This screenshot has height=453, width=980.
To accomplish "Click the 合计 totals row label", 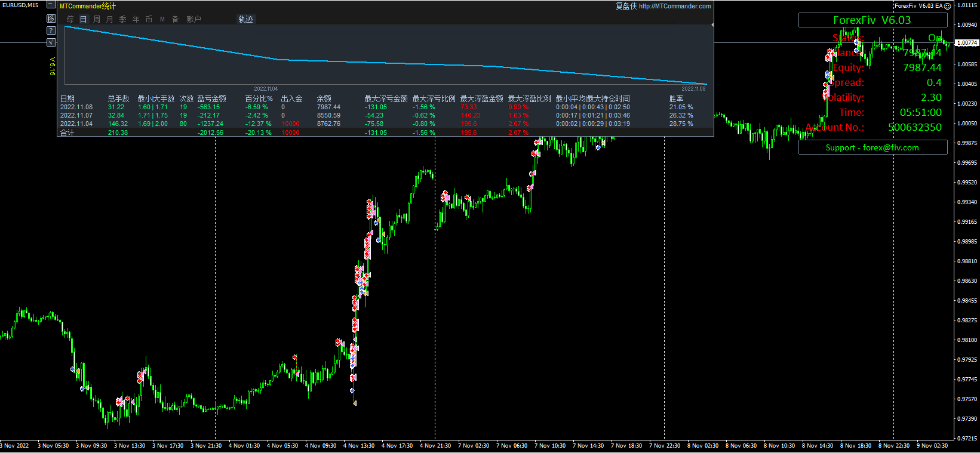I will (x=67, y=132).
